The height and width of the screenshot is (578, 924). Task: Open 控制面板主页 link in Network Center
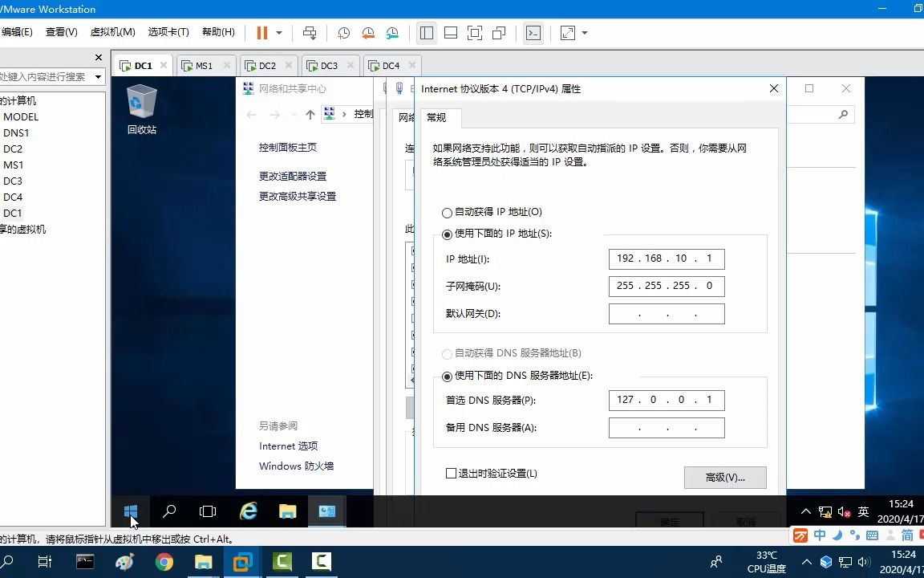288,148
